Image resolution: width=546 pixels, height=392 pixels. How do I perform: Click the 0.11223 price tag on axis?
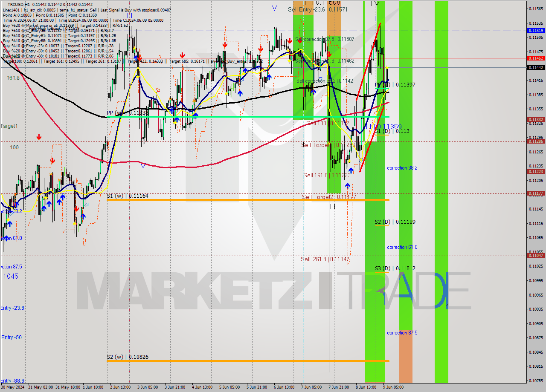click(536, 171)
